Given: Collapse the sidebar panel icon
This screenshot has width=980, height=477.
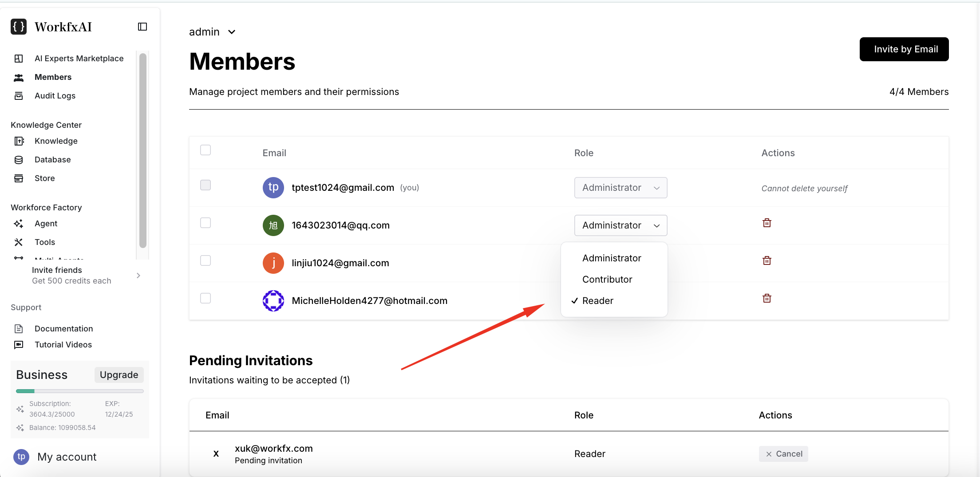Looking at the screenshot, I should tap(142, 27).
